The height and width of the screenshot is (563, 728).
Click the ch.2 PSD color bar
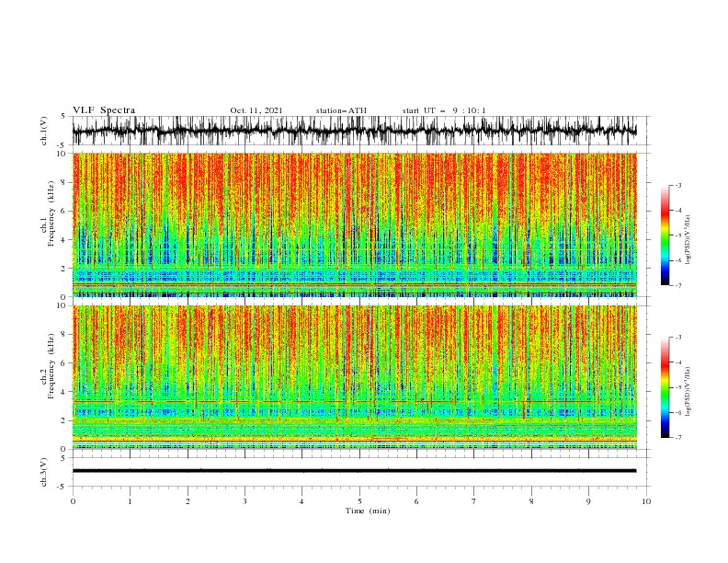pyautogui.click(x=665, y=387)
